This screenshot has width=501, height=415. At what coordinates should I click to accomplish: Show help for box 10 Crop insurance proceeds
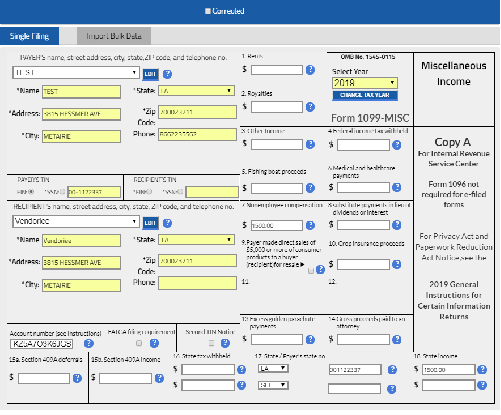coord(397,264)
